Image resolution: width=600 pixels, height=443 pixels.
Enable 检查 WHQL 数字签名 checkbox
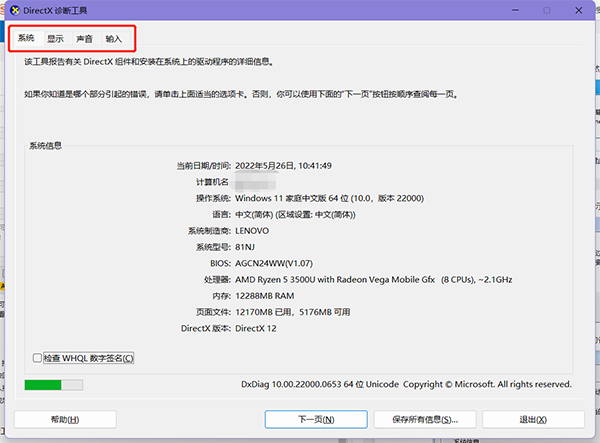pos(37,358)
